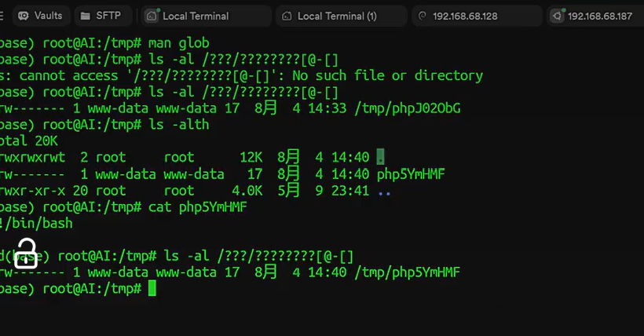Open the Vaults section by its label
Image resolution: width=644 pixels, height=336 pixels.
48,16
